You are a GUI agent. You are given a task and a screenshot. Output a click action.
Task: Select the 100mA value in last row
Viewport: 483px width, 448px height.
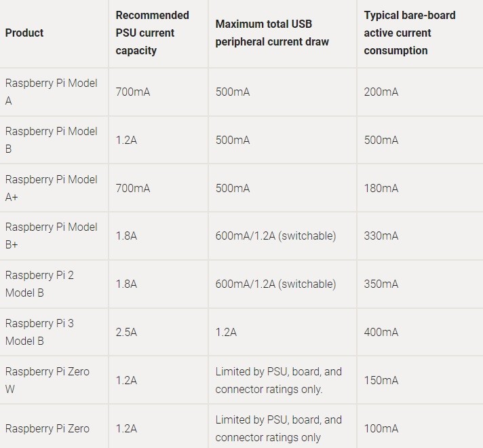tap(381, 428)
